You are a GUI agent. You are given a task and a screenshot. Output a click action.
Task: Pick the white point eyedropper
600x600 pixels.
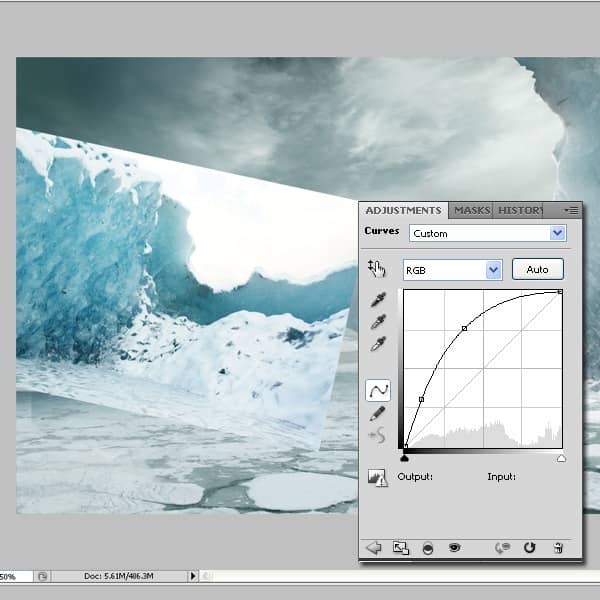pyautogui.click(x=378, y=344)
